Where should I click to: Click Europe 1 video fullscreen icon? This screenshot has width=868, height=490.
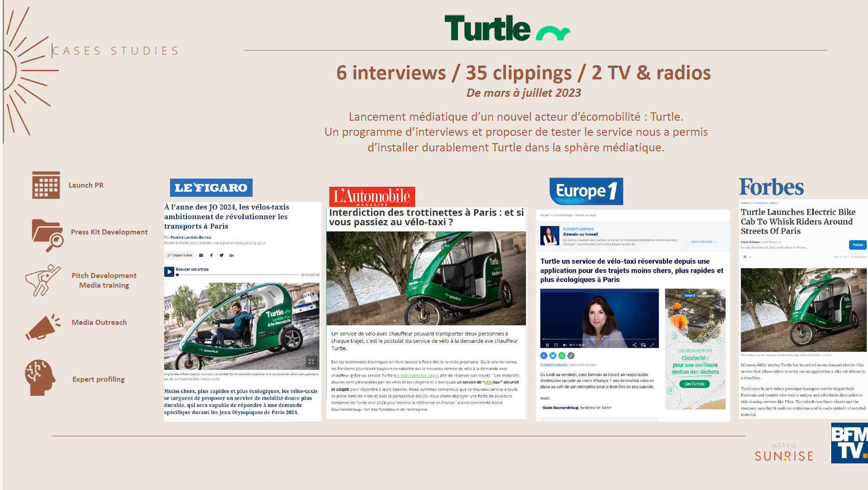pyautogui.click(x=652, y=345)
